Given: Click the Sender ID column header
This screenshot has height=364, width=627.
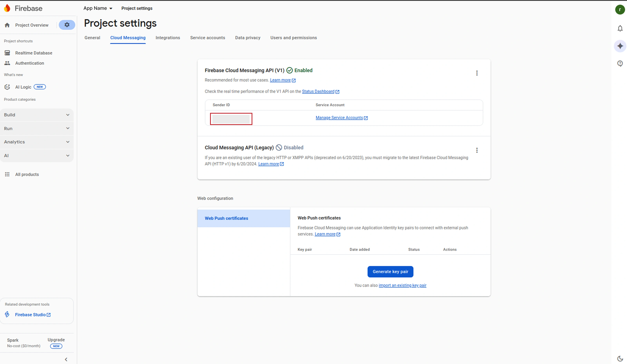Looking at the screenshot, I should click(x=221, y=105).
